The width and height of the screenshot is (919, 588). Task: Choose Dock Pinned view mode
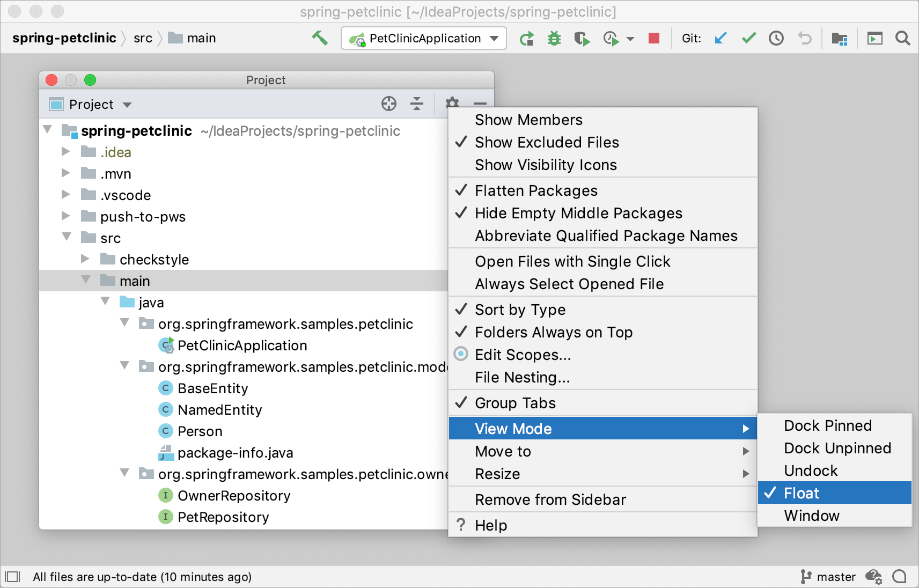(835, 425)
